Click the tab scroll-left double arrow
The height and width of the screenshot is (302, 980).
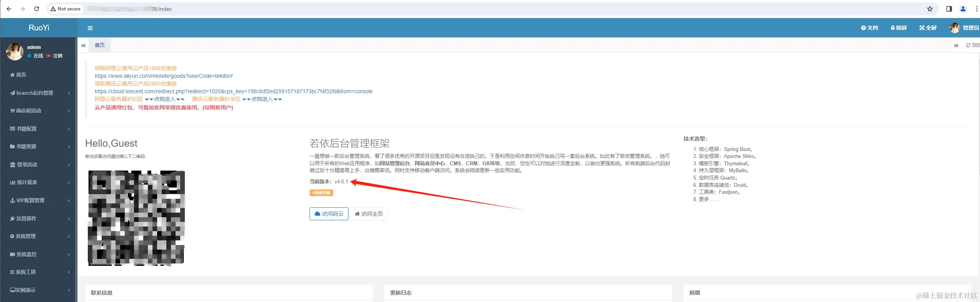83,45
